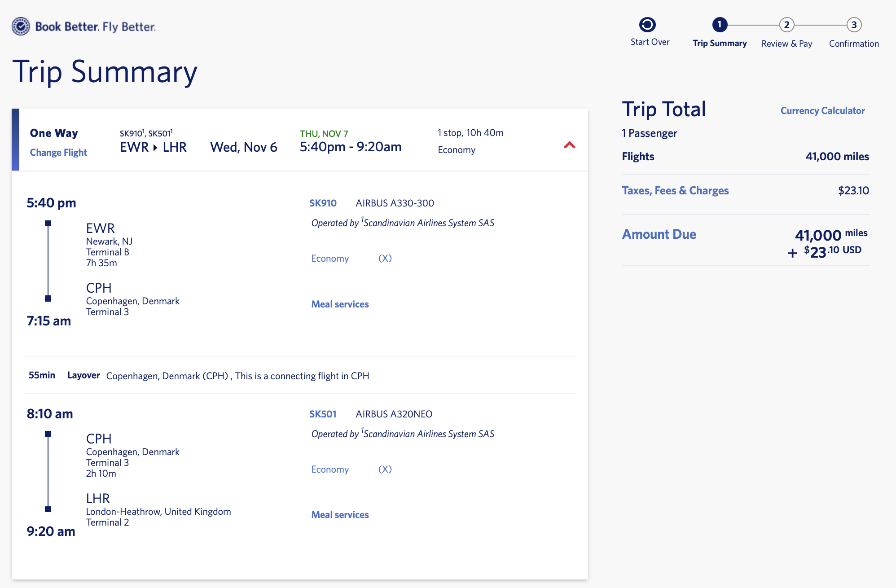Click the 'One Way' trip type label

coord(54,133)
